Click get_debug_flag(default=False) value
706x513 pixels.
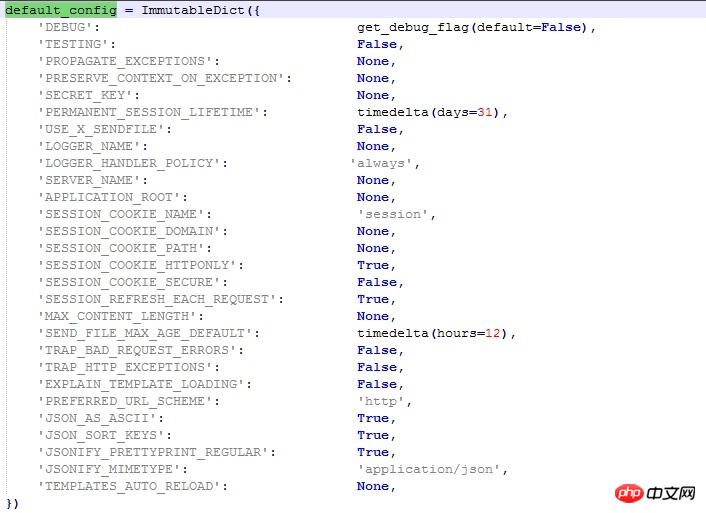(x=472, y=27)
